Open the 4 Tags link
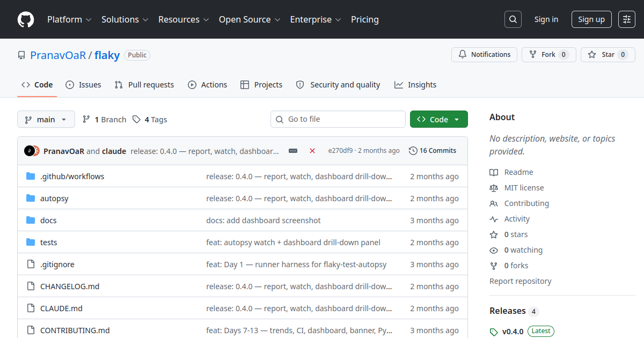Screen dimensions: 644x338 [x=150, y=120]
